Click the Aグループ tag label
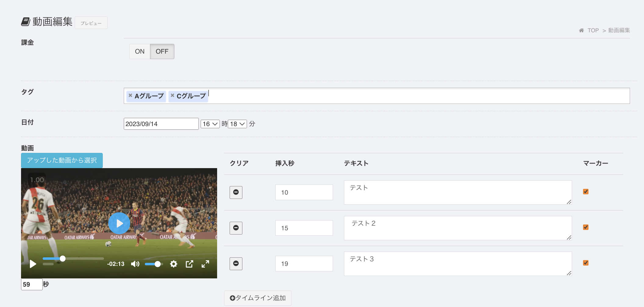The height and width of the screenshot is (307, 644). pos(149,96)
